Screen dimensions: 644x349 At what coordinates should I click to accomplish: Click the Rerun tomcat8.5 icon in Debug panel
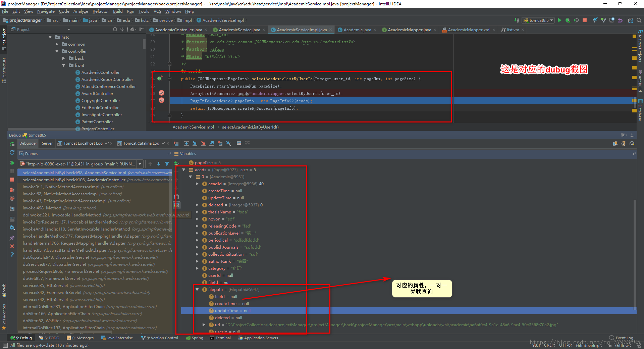[x=12, y=144]
